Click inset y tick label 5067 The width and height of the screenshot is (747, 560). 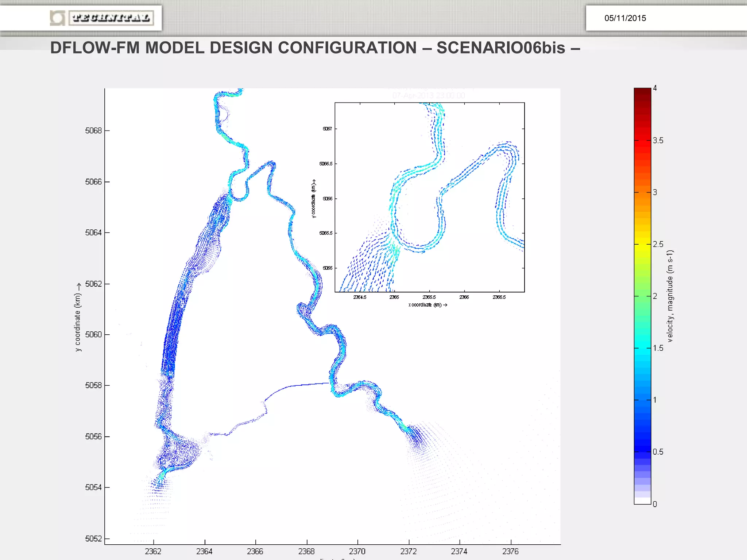click(328, 129)
